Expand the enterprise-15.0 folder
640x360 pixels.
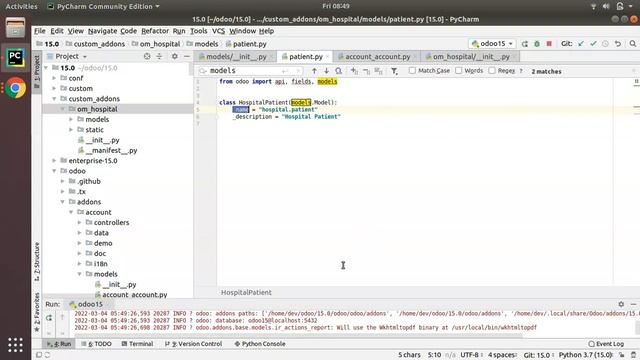click(54, 160)
